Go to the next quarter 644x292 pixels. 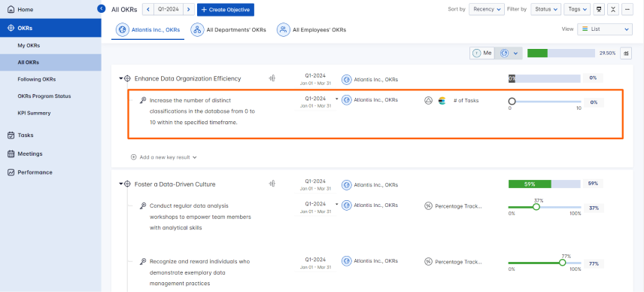[189, 10]
